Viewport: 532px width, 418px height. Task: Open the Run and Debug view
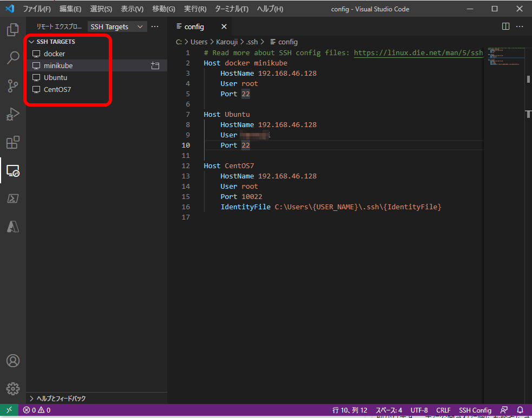click(13, 114)
